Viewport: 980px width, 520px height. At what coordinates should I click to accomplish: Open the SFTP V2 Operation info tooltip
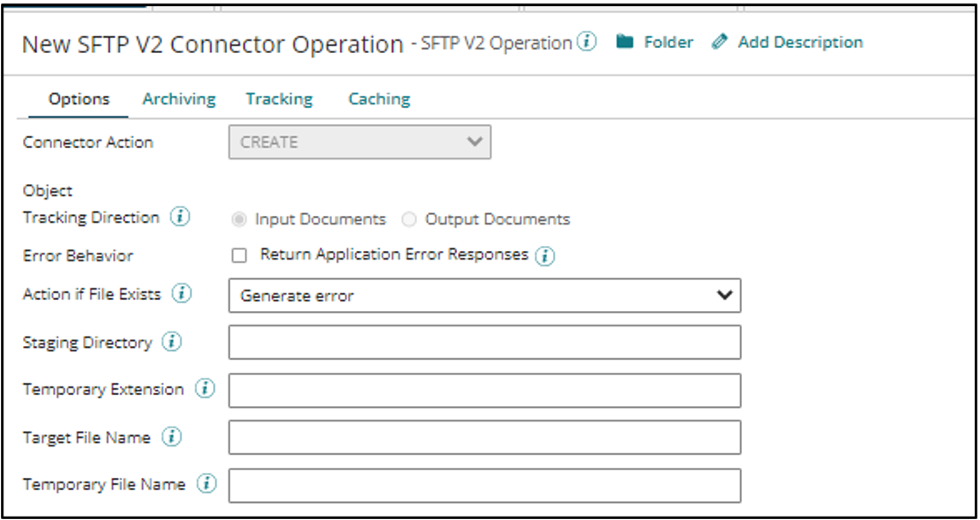pos(587,41)
